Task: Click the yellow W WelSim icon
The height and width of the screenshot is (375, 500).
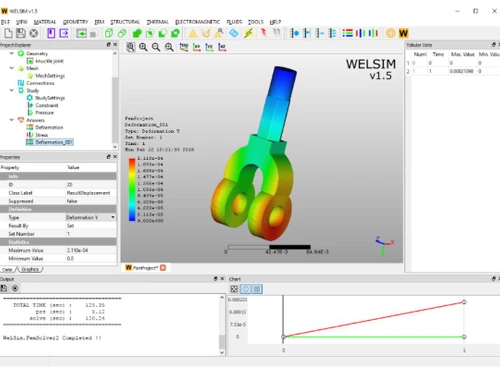Action: coord(403,33)
